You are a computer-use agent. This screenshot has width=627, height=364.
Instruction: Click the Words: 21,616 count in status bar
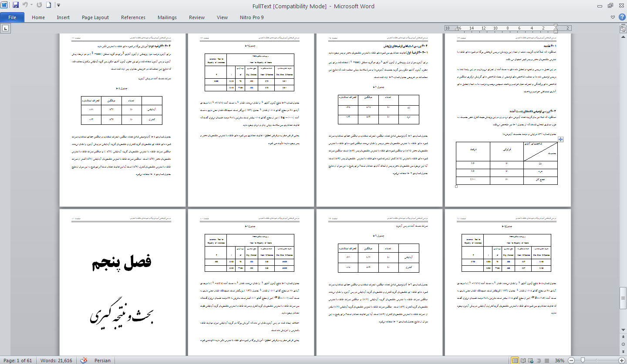tap(56, 361)
